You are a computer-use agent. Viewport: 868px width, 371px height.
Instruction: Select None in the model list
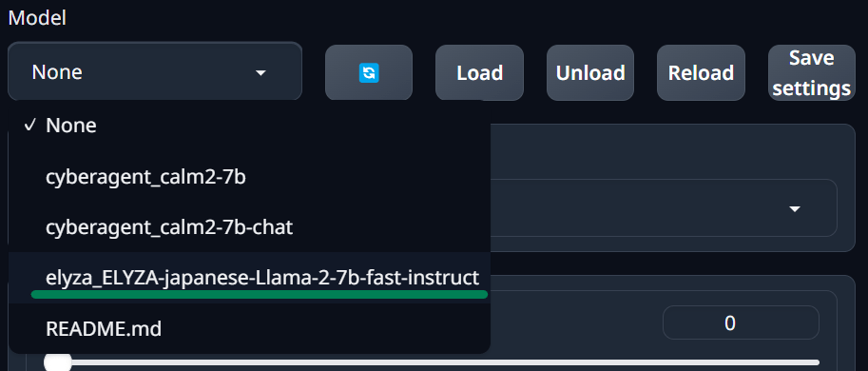click(249, 126)
